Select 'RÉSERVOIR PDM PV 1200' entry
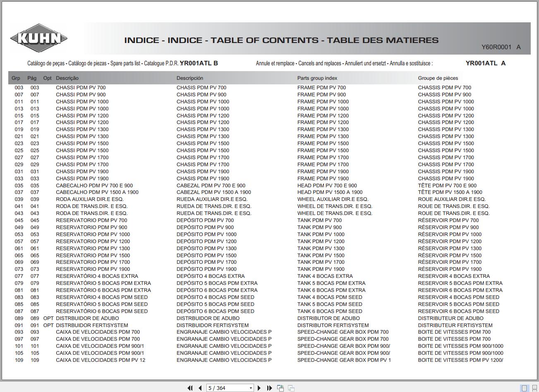539x392 pixels. [450, 241]
